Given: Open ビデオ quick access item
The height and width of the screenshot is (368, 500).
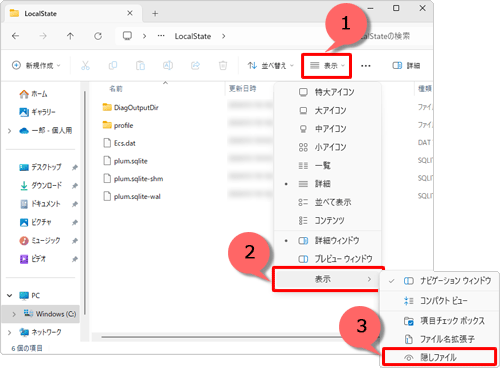Looking at the screenshot, I should pos(33,259).
